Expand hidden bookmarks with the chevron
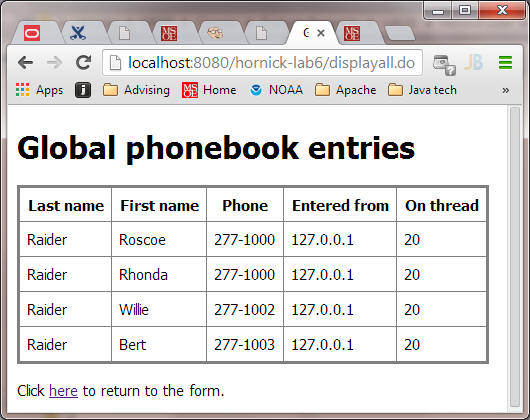530x420 pixels. point(505,90)
